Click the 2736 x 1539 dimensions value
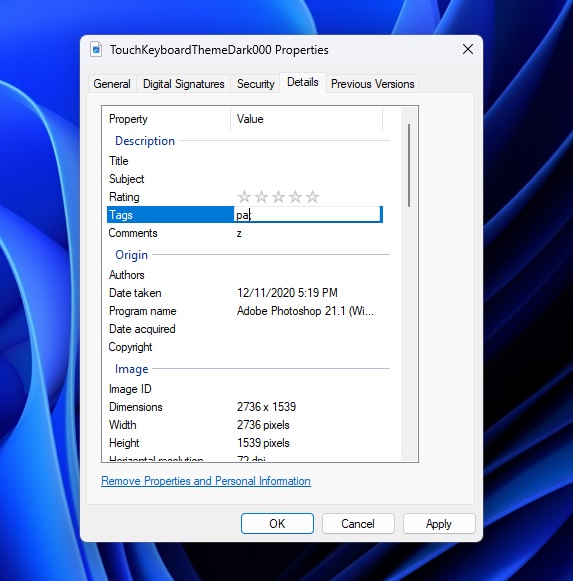Image resolution: width=573 pixels, height=581 pixels. click(x=266, y=407)
